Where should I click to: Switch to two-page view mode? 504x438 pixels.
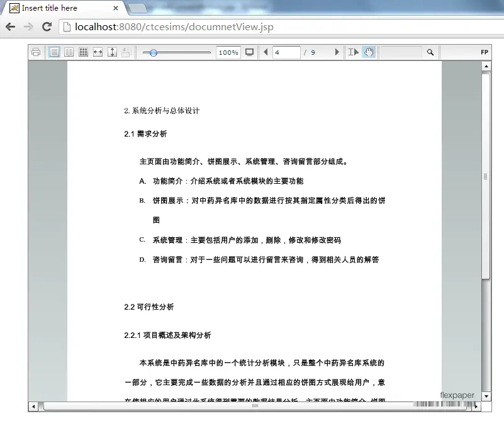click(69, 52)
